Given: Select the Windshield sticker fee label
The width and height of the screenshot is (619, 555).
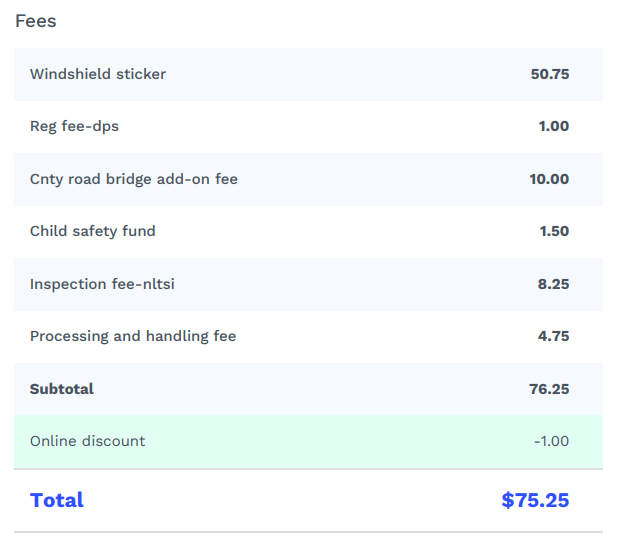Looking at the screenshot, I should [98, 74].
